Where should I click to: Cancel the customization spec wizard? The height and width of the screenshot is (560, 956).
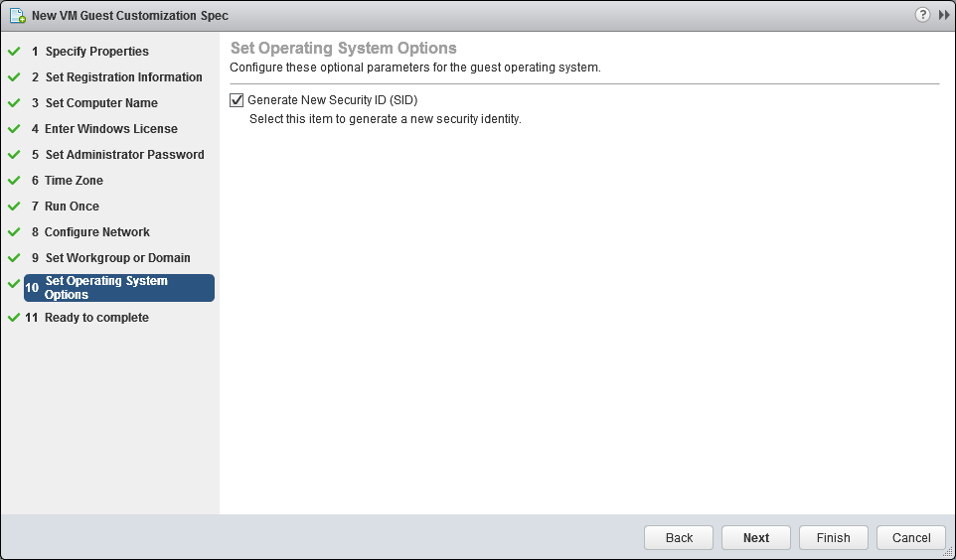click(911, 537)
